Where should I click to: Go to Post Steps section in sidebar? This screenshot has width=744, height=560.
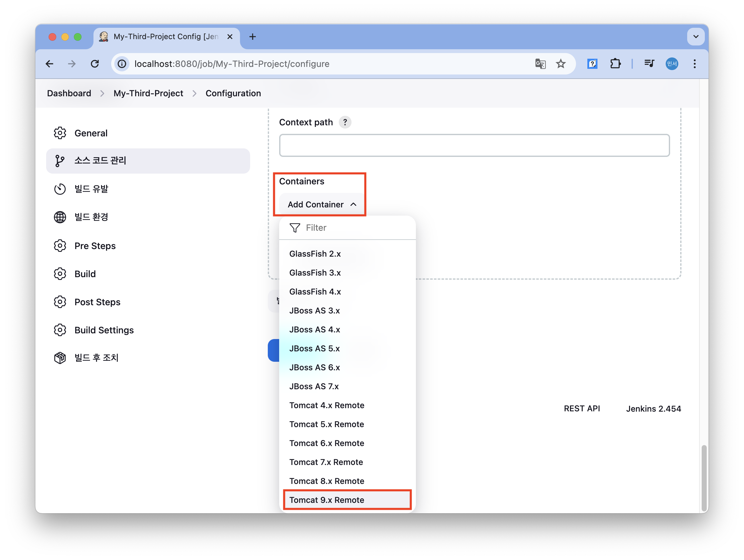pos(97,302)
